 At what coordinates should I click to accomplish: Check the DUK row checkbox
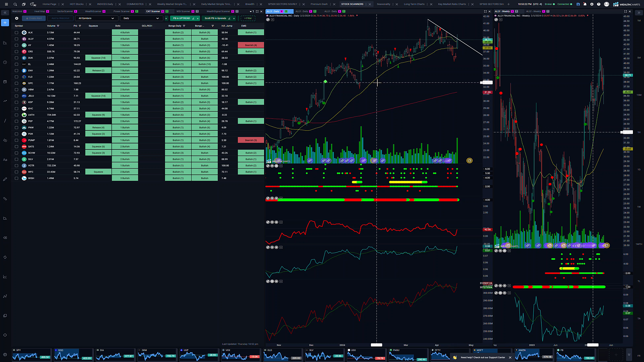click(x=16, y=58)
